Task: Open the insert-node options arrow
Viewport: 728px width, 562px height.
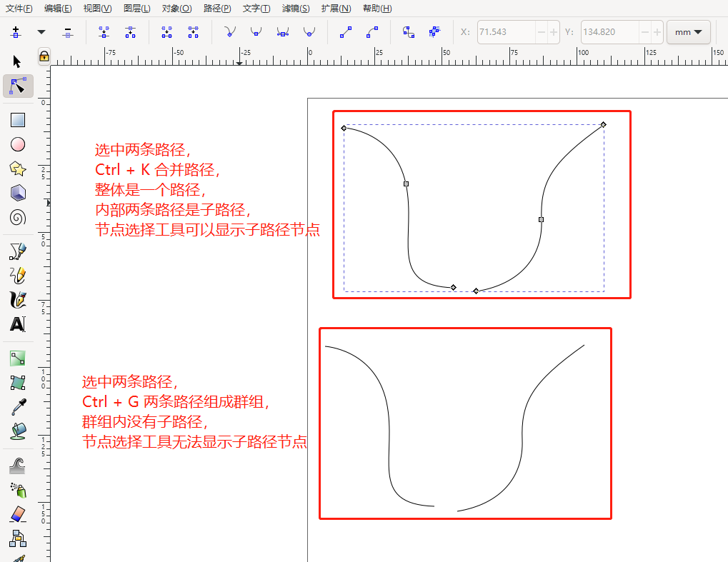Action: point(41,32)
